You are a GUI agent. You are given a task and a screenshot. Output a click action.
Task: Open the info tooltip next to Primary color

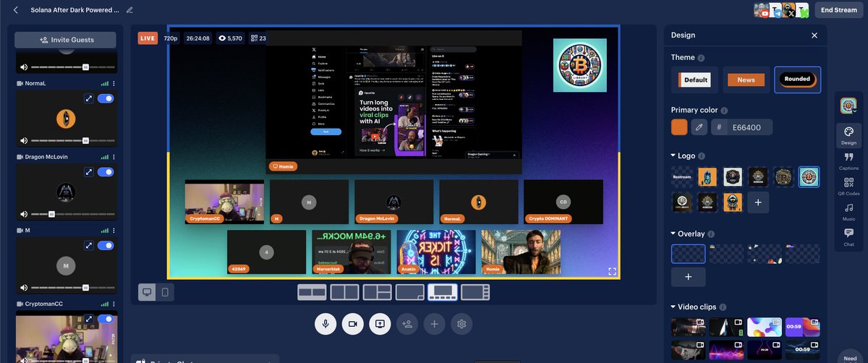point(724,110)
